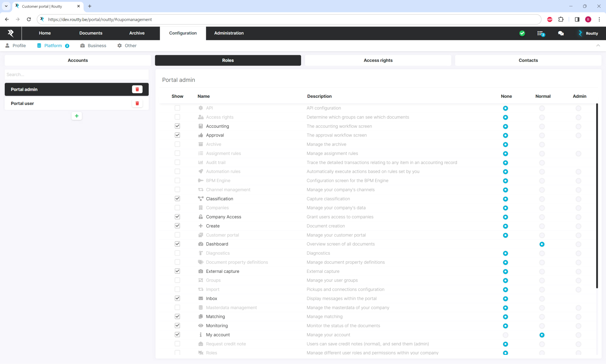Open the Administration menu
This screenshot has width=606, height=364.
pos(229,33)
